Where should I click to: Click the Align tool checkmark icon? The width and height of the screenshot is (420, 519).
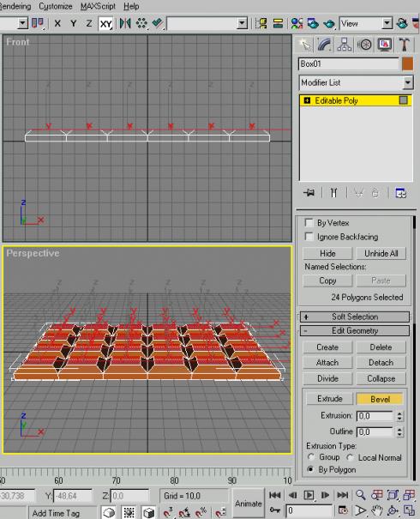[x=158, y=23]
